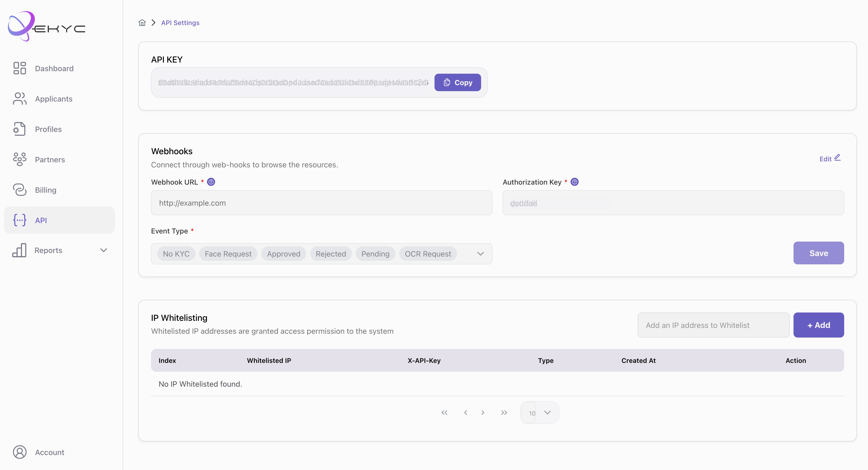The image size is (868, 470).
Task: Click the Partners group icon
Action: click(20, 159)
